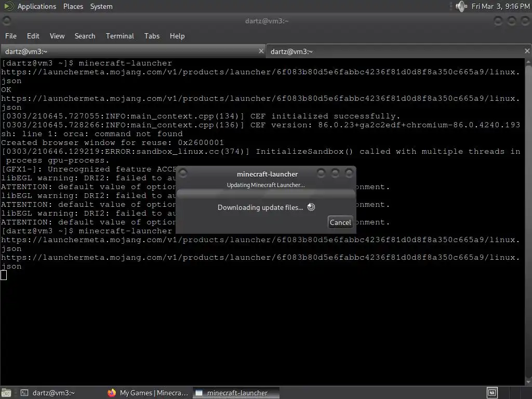Open the Applications menu
The image size is (532, 399).
pyautogui.click(x=37, y=6)
